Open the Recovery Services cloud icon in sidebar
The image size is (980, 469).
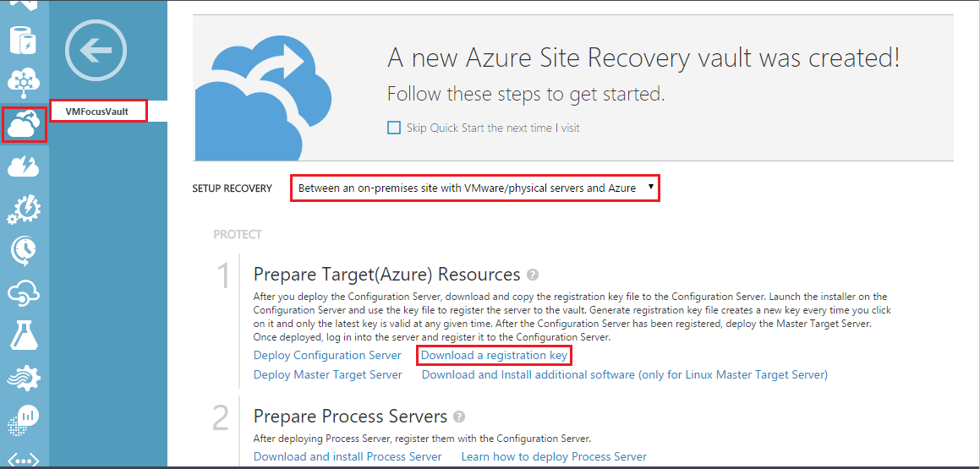pyautogui.click(x=24, y=125)
